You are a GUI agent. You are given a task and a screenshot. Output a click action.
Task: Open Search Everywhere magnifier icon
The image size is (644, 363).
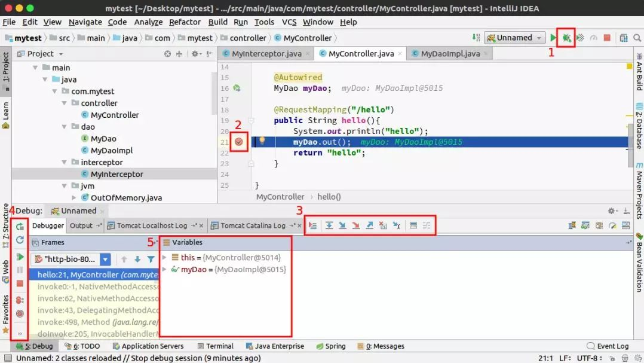tap(637, 38)
